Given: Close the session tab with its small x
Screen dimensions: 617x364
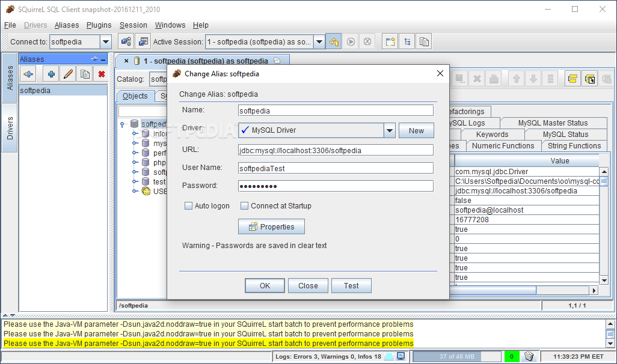Looking at the screenshot, I should [126, 61].
